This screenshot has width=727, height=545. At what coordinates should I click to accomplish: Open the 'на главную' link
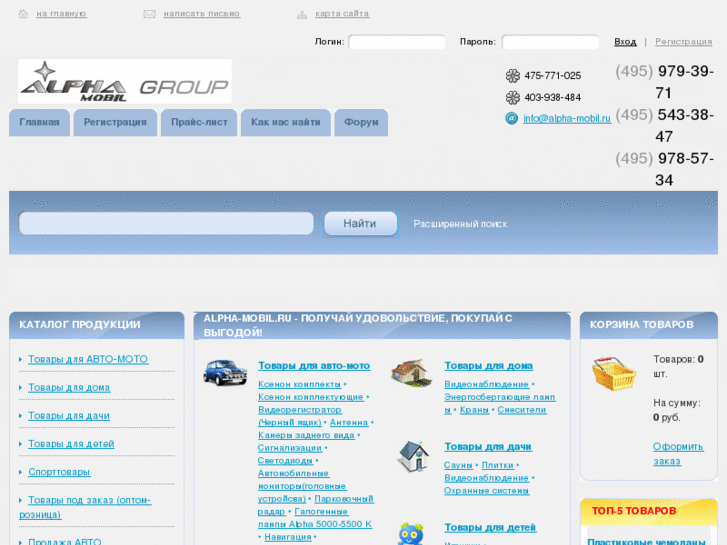[61, 14]
